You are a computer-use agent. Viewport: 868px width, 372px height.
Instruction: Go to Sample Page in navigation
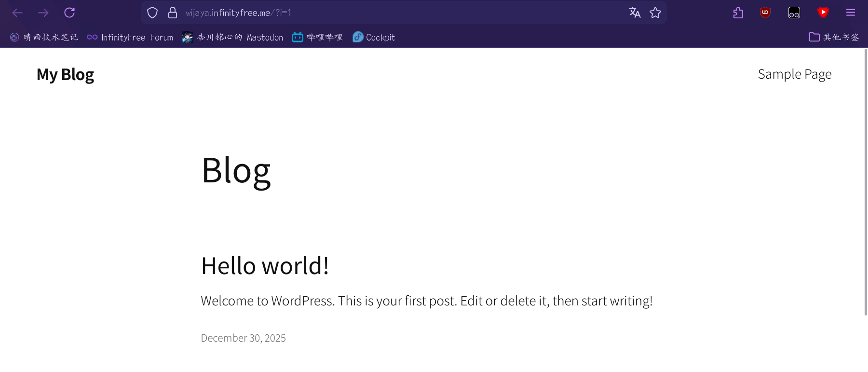pyautogui.click(x=794, y=74)
